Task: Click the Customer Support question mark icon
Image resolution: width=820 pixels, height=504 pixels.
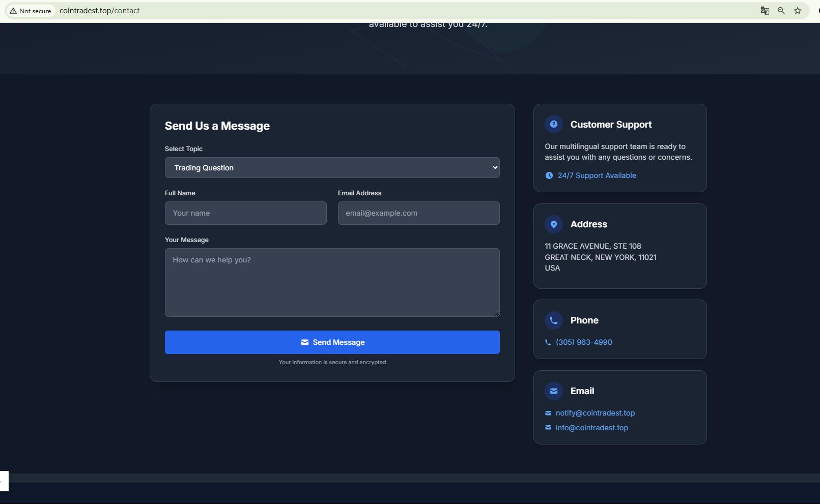Action: [x=554, y=125]
